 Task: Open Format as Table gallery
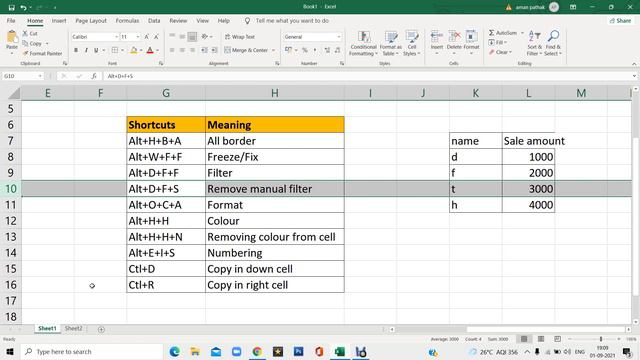click(x=391, y=43)
